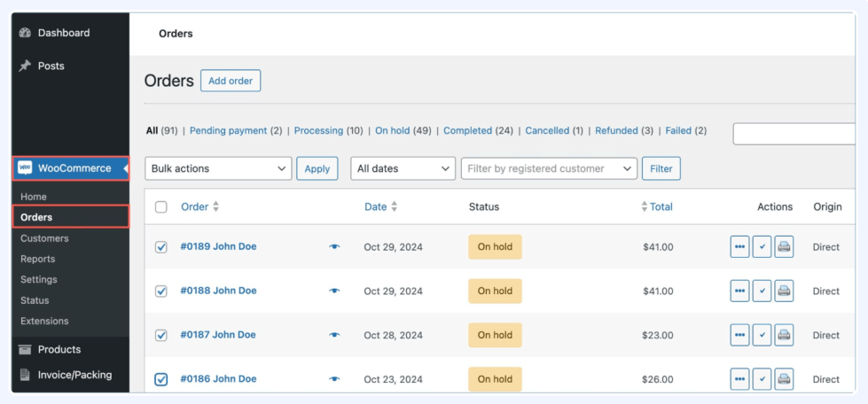Image resolution: width=868 pixels, height=404 pixels.
Task: Preview order #0189 with eye icon
Action: [x=334, y=247]
